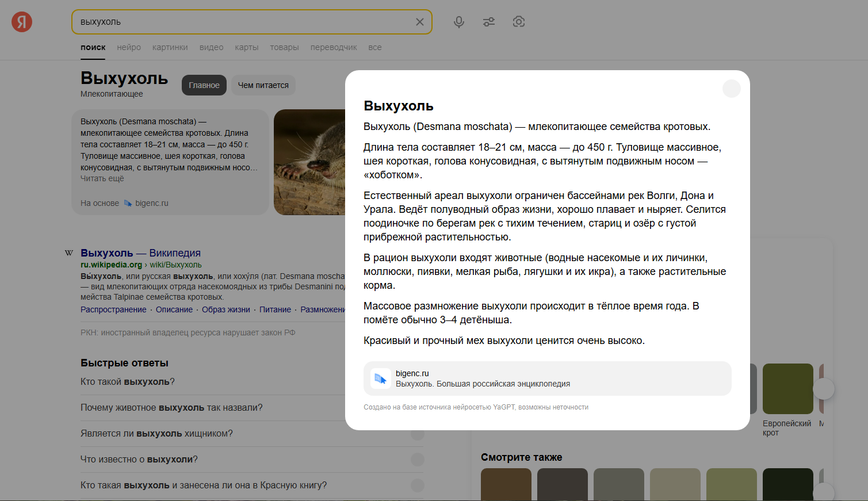
Task: Open the Питание sublink
Action: pyautogui.click(x=275, y=309)
